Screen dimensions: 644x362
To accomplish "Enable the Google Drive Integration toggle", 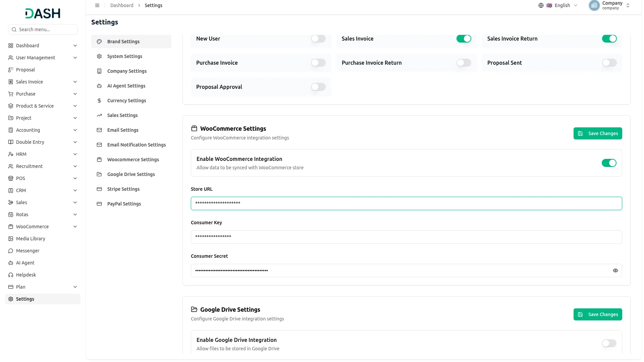I will coord(609,343).
